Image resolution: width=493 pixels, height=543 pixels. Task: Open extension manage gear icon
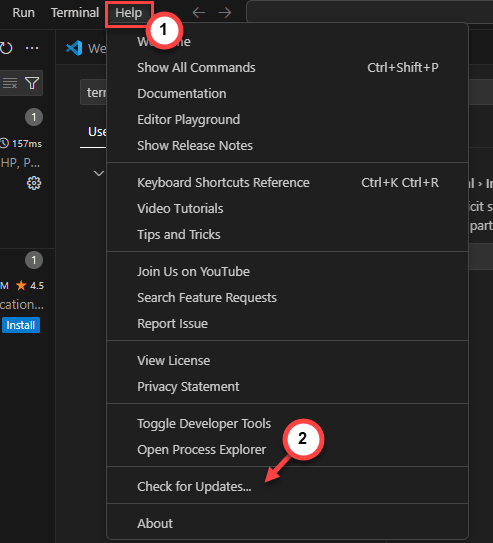(34, 183)
